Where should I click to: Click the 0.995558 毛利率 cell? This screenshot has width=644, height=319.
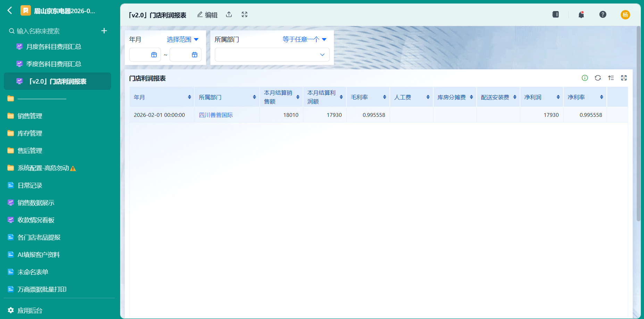[368, 115]
